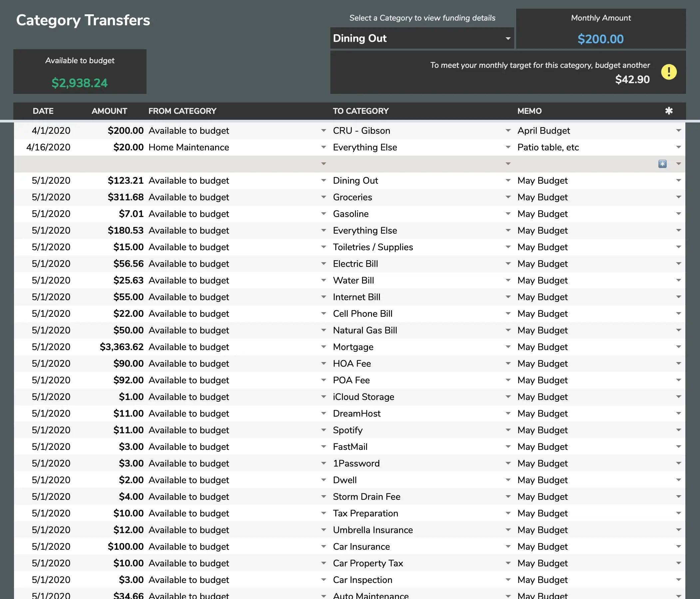This screenshot has width=700, height=599.
Task: Click the $2,938.24 available to budget amount
Action: tap(80, 83)
